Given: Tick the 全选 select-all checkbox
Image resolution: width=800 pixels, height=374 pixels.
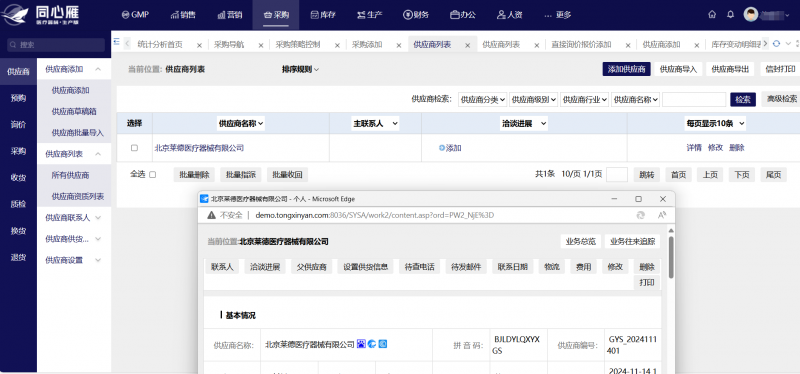Looking at the screenshot, I should point(152,174).
